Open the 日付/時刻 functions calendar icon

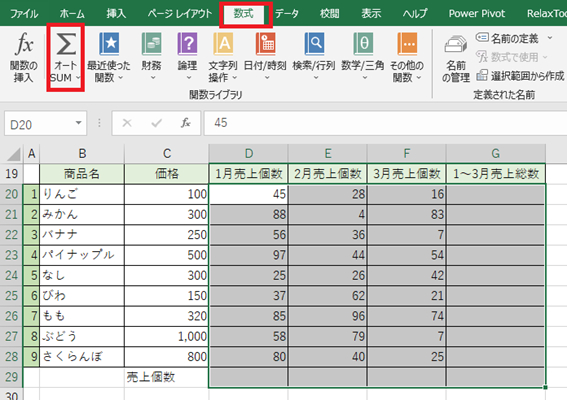(x=265, y=43)
